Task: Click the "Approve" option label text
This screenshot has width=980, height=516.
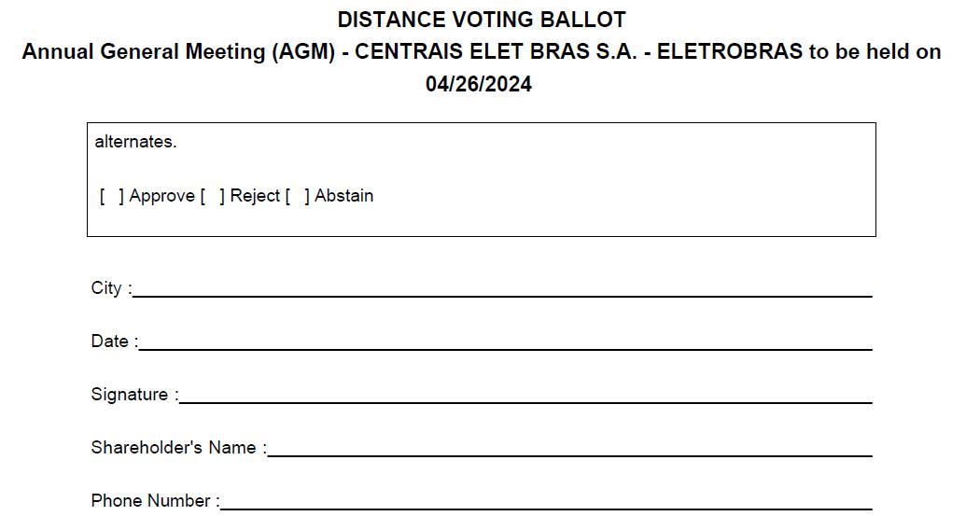Action: 161,196
